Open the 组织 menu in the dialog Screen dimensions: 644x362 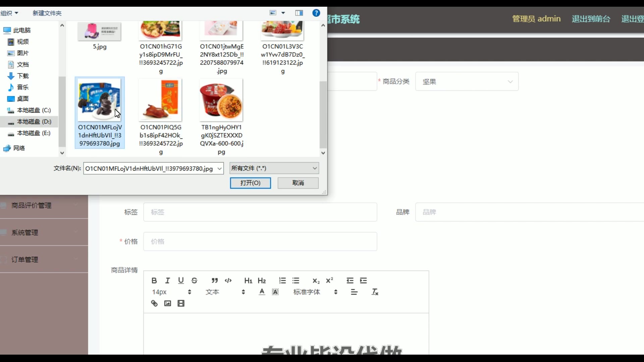tap(9, 13)
